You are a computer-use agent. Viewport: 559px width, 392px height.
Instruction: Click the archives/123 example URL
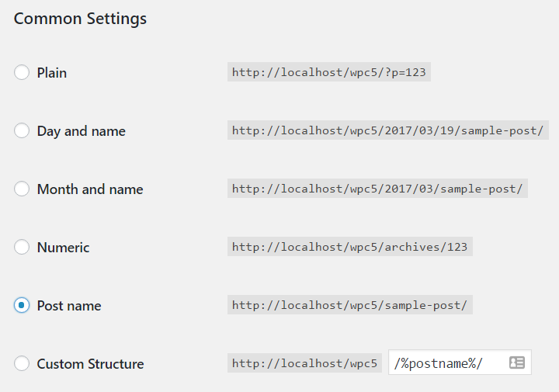click(349, 247)
